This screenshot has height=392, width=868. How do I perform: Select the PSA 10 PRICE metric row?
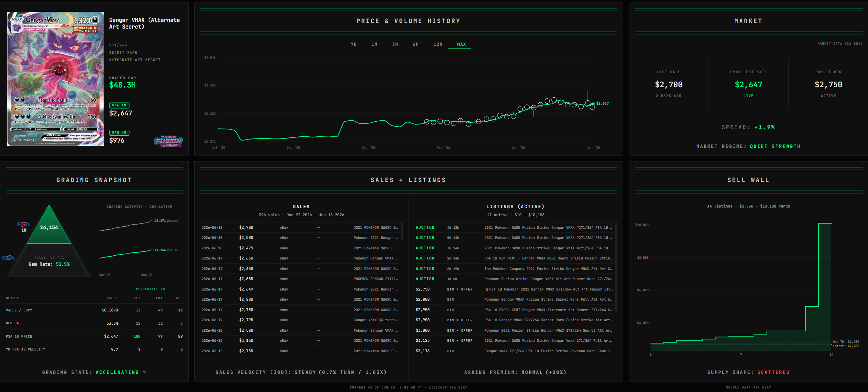tap(94, 337)
